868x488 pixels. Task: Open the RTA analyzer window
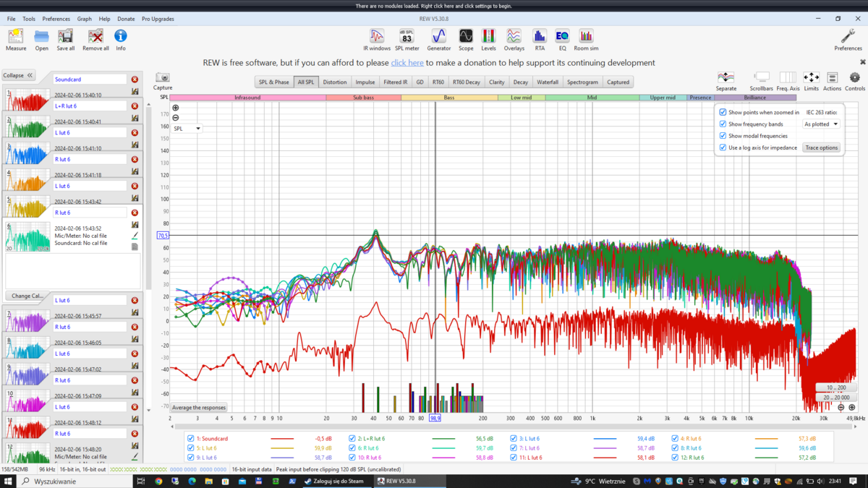point(540,39)
